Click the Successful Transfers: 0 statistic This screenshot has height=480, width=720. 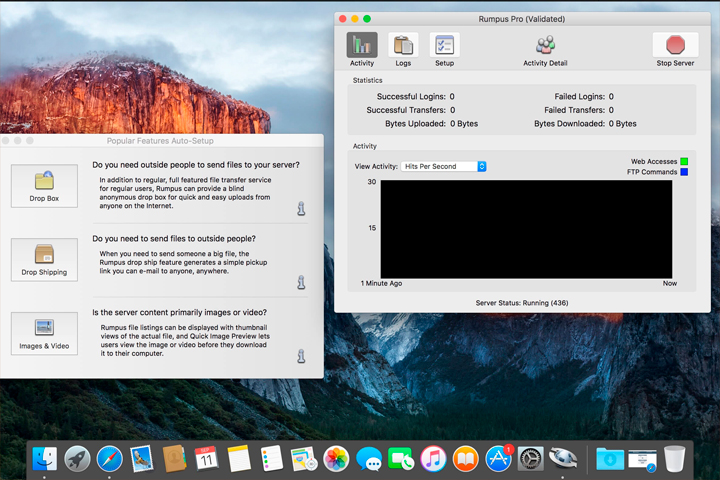[x=411, y=110]
